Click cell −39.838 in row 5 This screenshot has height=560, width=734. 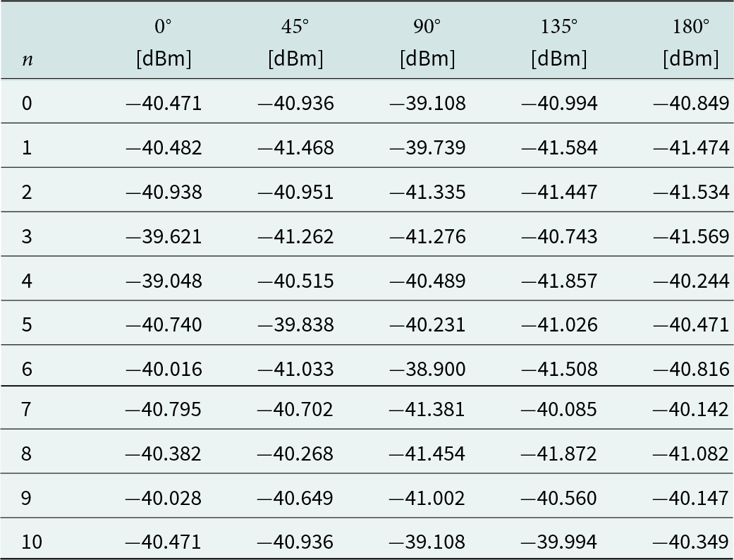[x=295, y=324]
